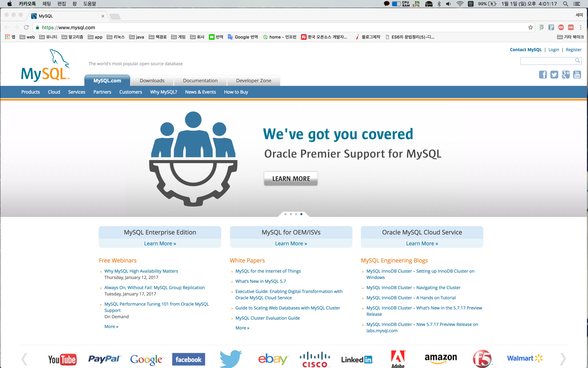The image size is (588, 368).
Task: Open the AdBlock Plus extension icon
Action: [x=561, y=27]
